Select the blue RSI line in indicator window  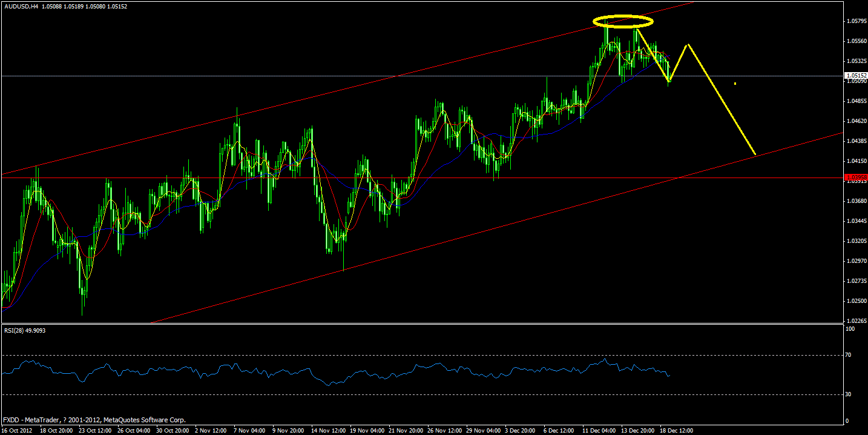click(x=337, y=371)
